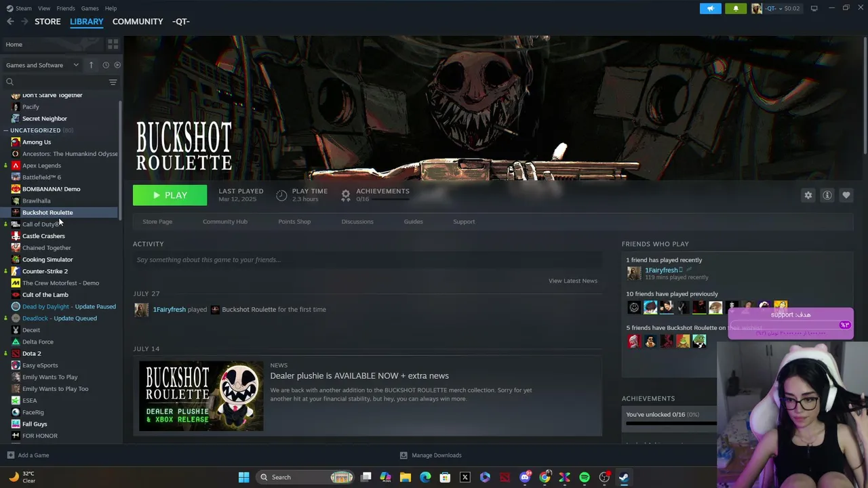
Task: Switch to Big Picture mode icon
Action: (x=814, y=8)
